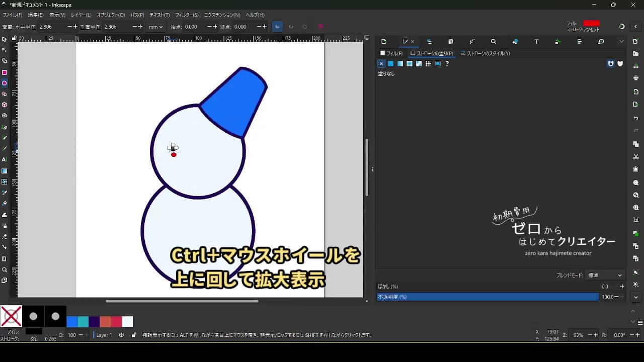Select the Gradient tool

tap(5, 171)
